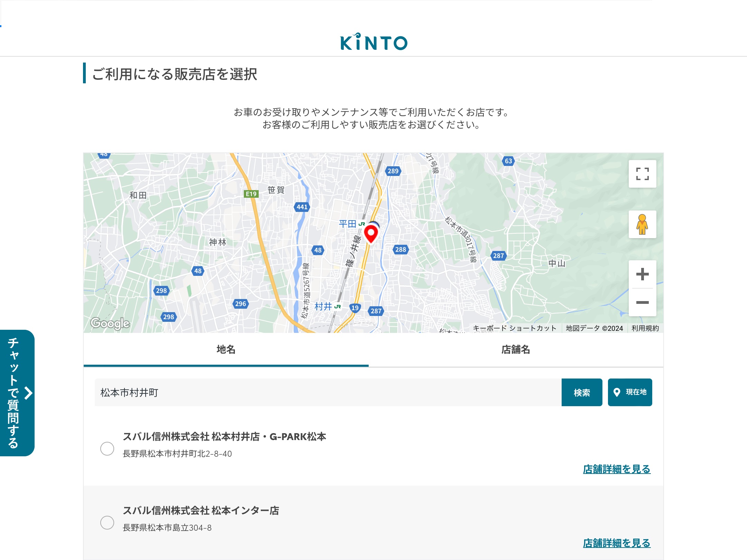Zoom in on the map
The image size is (747, 560).
tap(642, 274)
